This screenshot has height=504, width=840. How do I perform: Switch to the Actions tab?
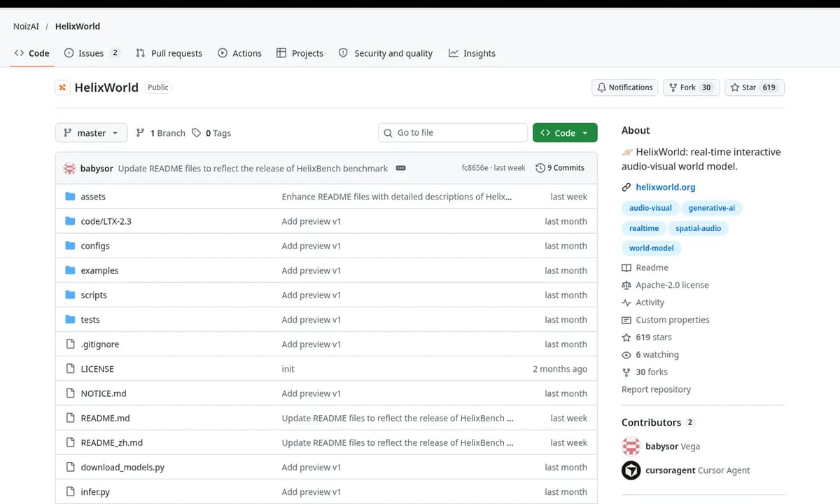(x=239, y=53)
